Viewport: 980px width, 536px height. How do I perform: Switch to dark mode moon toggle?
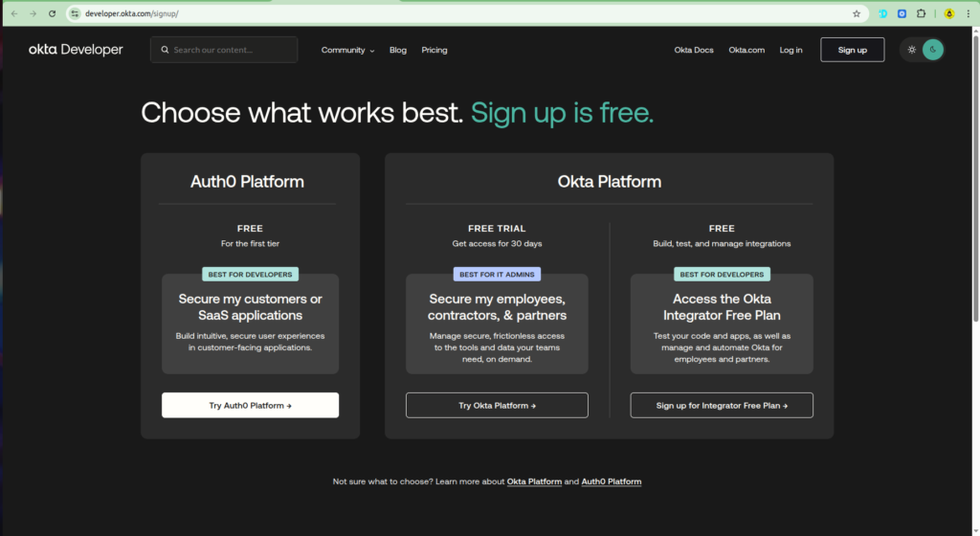click(x=933, y=50)
